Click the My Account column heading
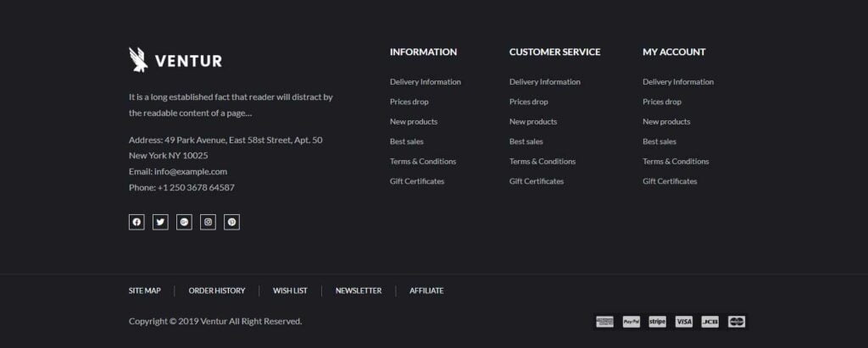868x348 pixels. point(674,52)
